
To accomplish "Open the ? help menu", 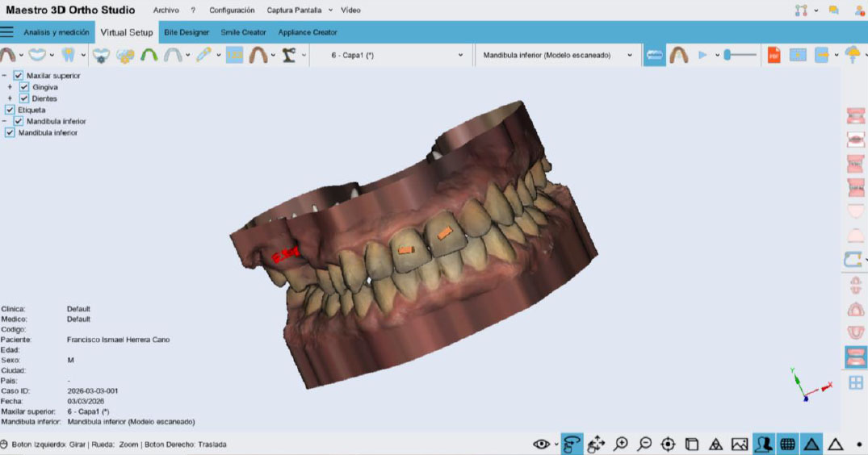I will click(x=193, y=10).
